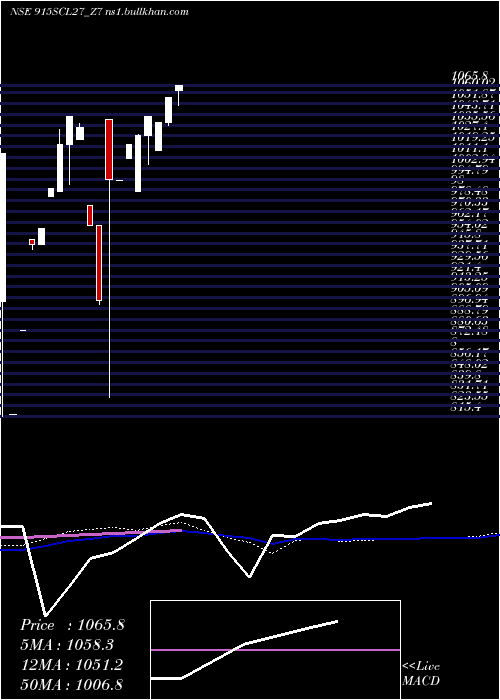The image size is (500, 700).
Task: Click the top price label 1065.8 on axis
Action: coord(470,74)
